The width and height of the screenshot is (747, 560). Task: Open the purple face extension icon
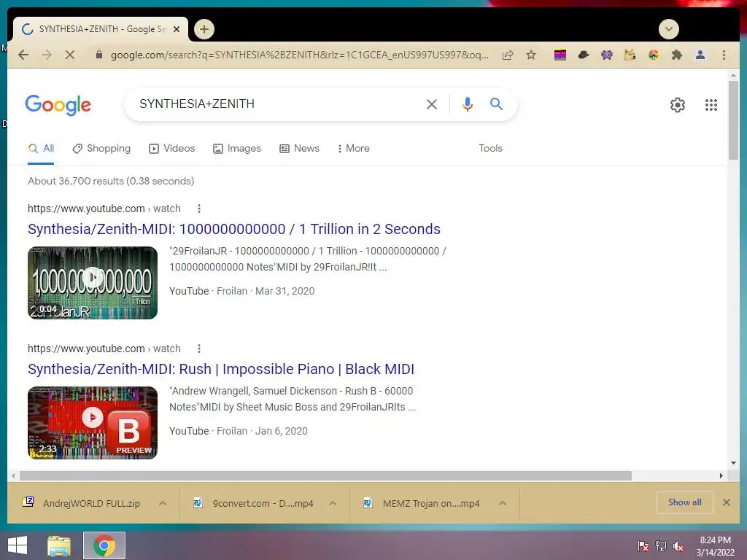click(606, 55)
